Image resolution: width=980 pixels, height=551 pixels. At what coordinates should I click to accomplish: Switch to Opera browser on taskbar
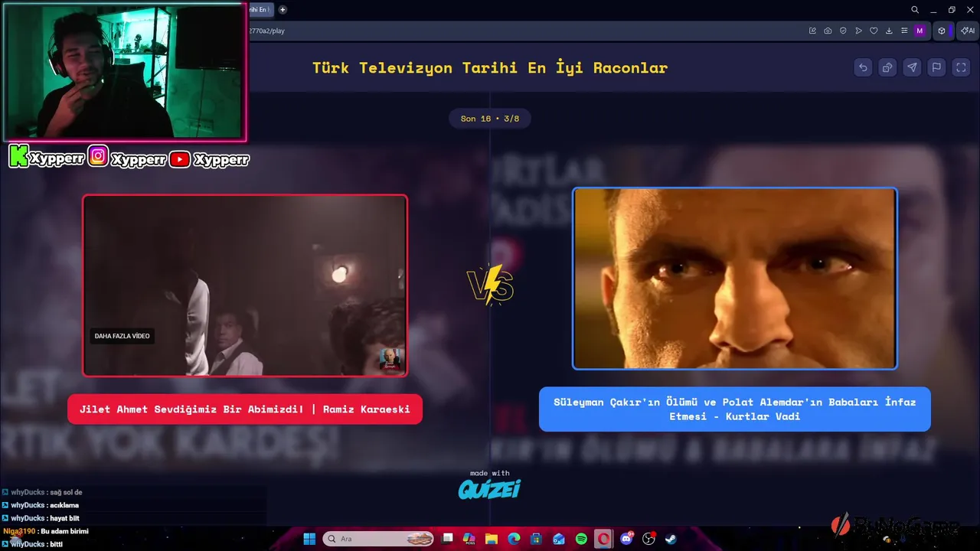pos(603,539)
